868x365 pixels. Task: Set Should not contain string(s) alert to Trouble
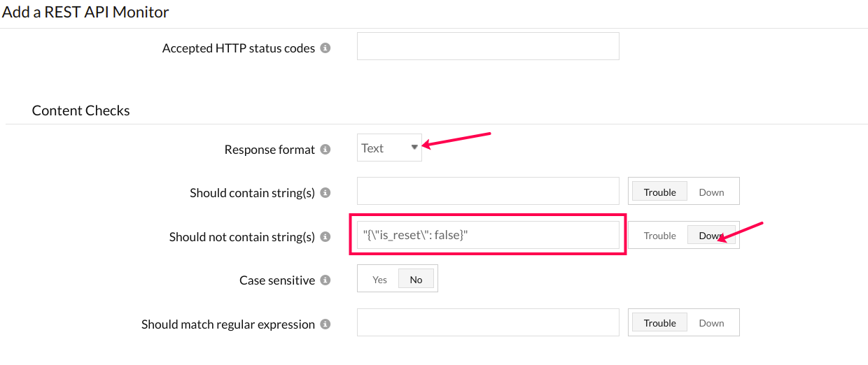(x=659, y=236)
